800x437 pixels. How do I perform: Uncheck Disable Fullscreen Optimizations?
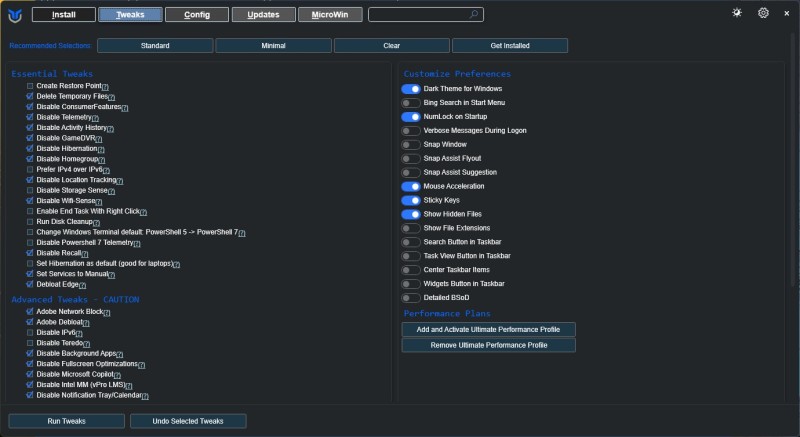pos(30,364)
